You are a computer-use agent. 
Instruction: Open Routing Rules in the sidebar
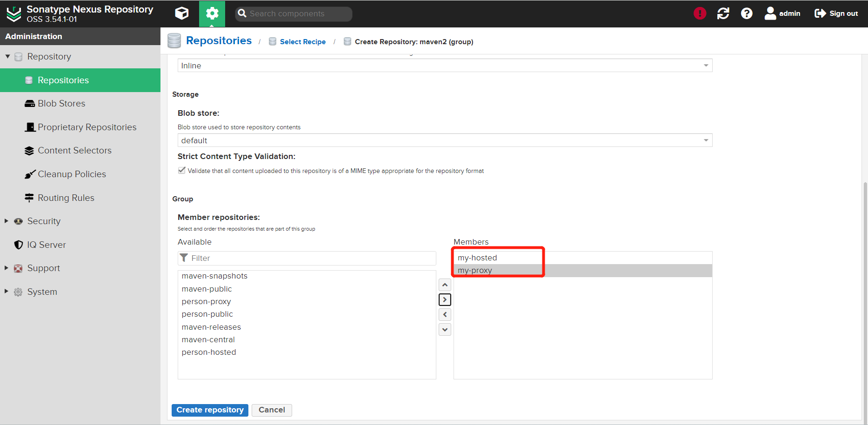(x=80, y=198)
